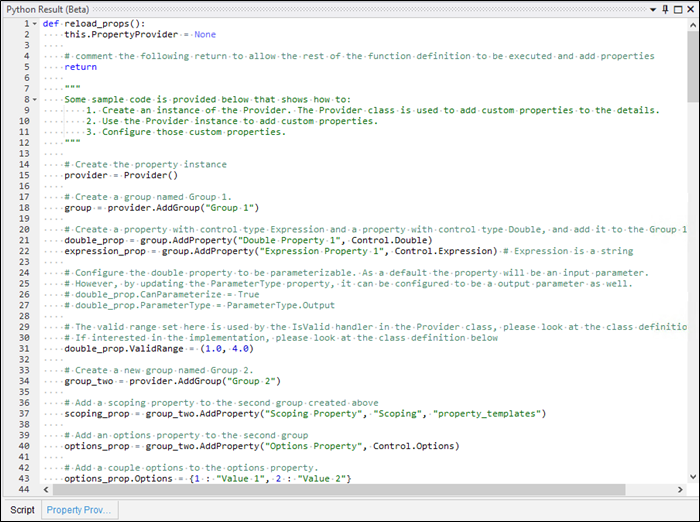Collapse the reload_props function fold arrow

tap(35, 24)
